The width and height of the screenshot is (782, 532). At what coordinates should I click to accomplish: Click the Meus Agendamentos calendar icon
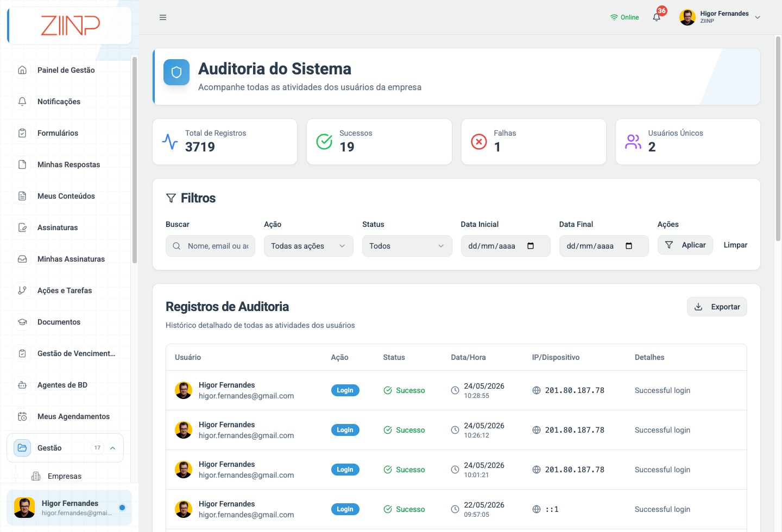point(22,416)
